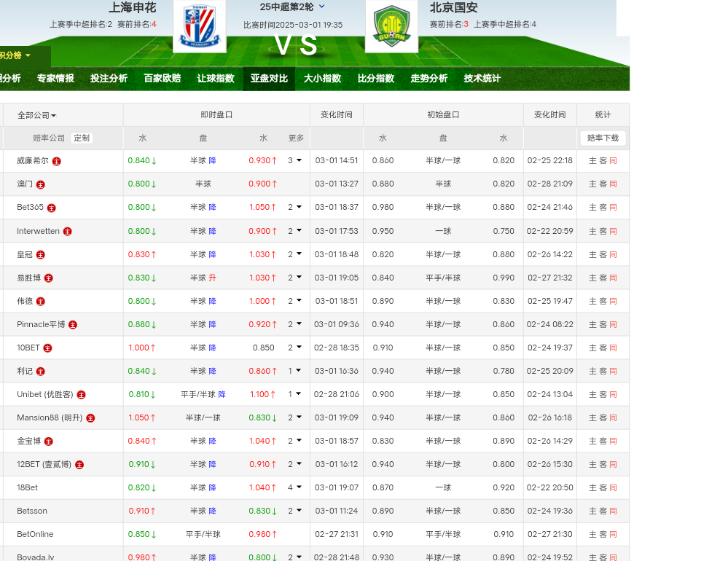Click the red 主 icon beside Mansion88 (明升)
This screenshot has height=561, width=728.
click(x=90, y=418)
